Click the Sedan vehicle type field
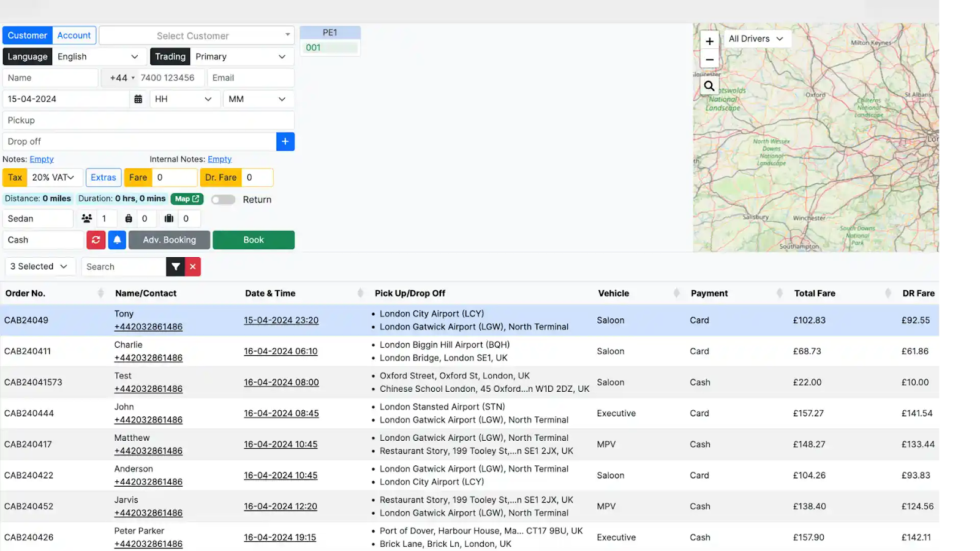The width and height of the screenshot is (980, 551). pyautogui.click(x=38, y=219)
